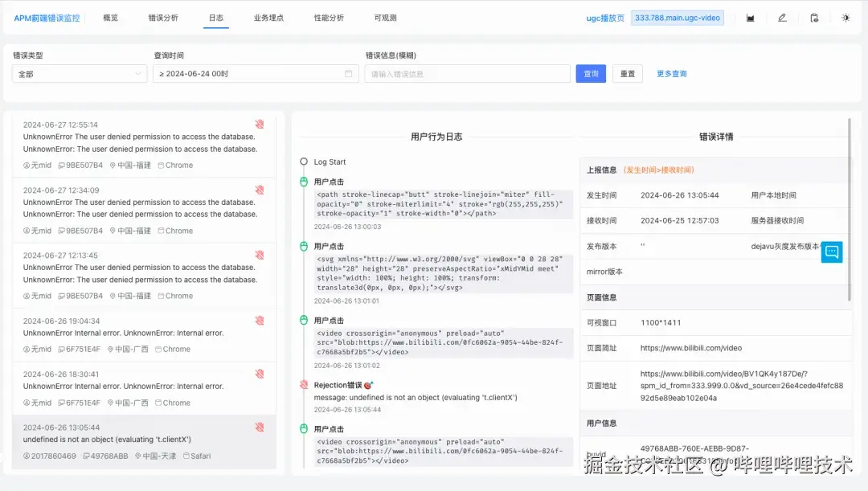Open the 概览 tab
The height and width of the screenshot is (491, 868).
tap(110, 17)
